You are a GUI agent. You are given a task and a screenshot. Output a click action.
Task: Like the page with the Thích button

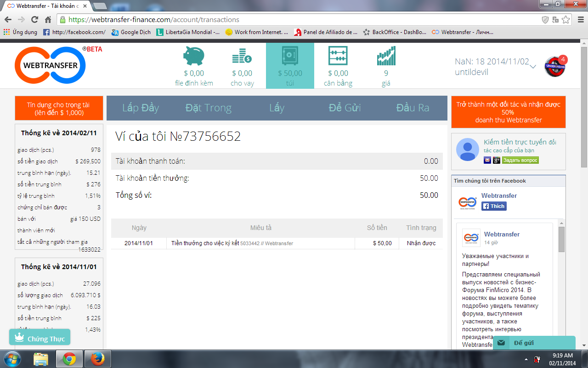[x=494, y=206]
